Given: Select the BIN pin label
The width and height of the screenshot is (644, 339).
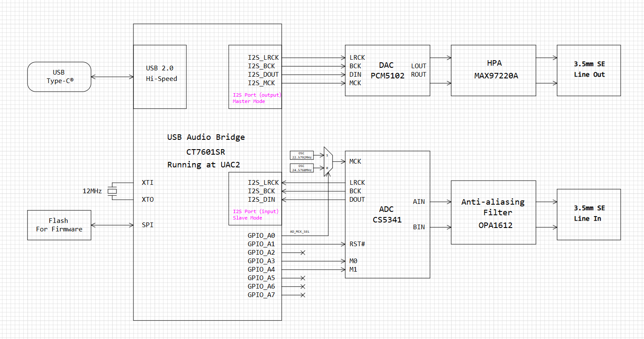Looking at the screenshot, I should click(x=419, y=227).
